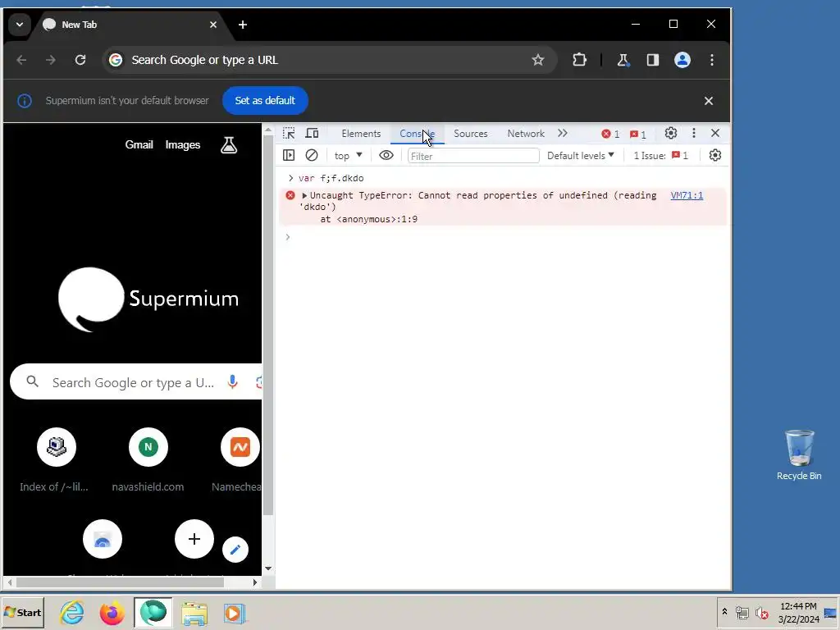Open the VM71:1 source link
Viewport: 840px width, 630px height.
[687, 195]
